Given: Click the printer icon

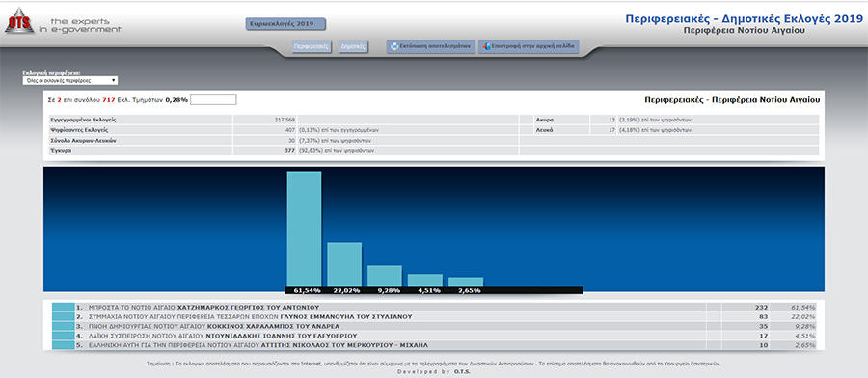Looking at the screenshot, I should point(393,46).
